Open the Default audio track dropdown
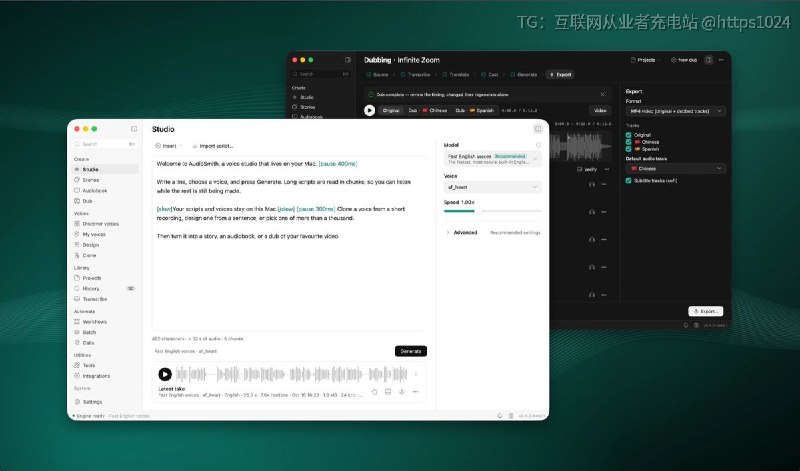Viewport: 800px width, 471px height. pos(676,168)
